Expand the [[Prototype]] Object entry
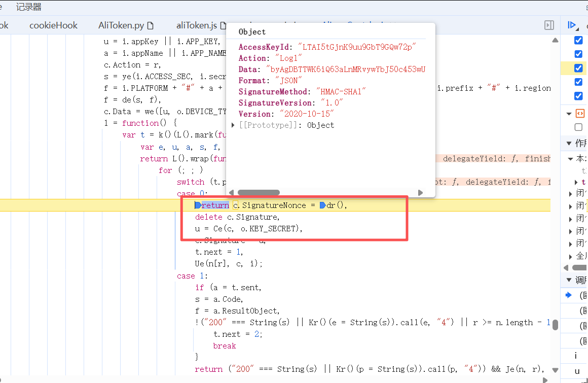The width and height of the screenshot is (588, 383). coord(233,125)
